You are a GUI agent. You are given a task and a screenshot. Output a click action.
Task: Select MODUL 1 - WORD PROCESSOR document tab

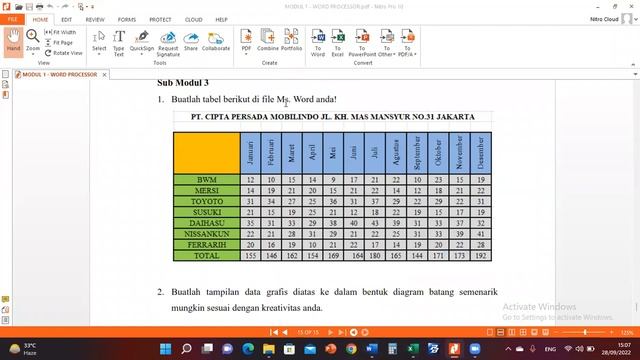[60, 75]
